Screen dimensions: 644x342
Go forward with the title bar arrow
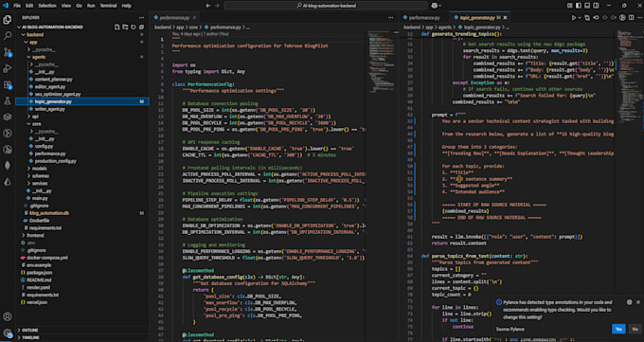pos(217,6)
